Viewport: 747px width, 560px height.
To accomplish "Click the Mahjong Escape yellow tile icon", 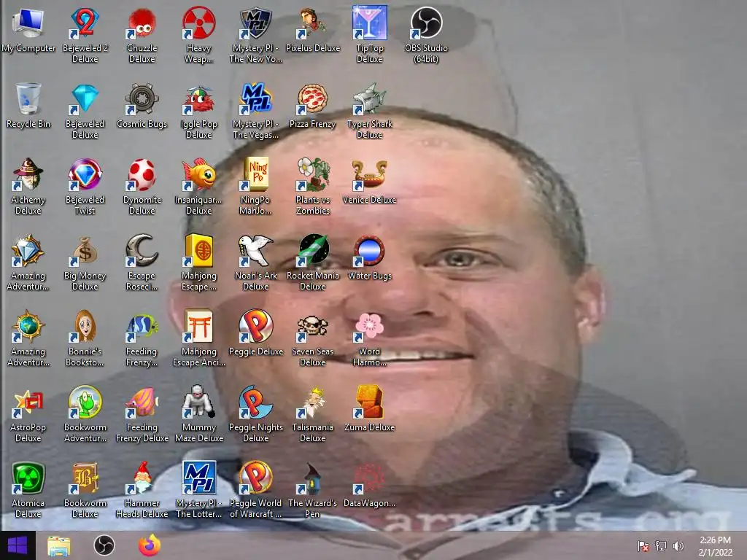I will coord(198,250).
